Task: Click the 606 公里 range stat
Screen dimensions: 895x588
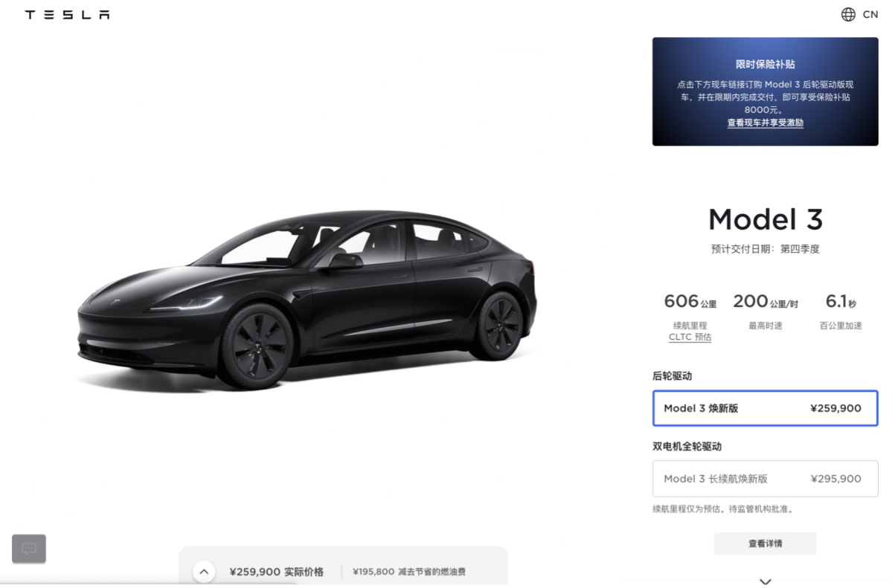Action: (690, 302)
